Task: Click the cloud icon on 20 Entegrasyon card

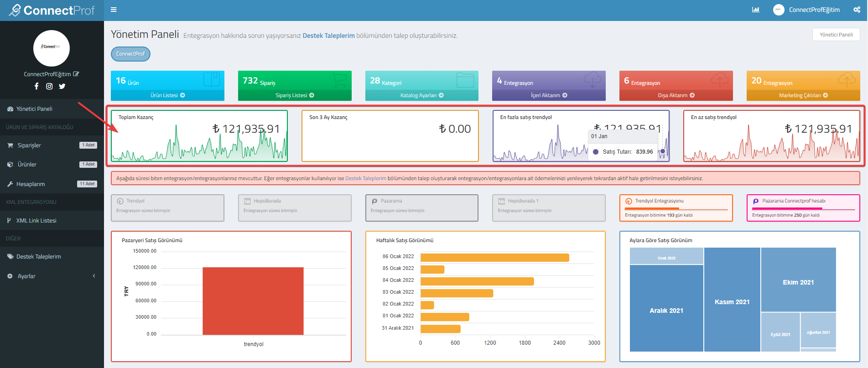Action: coord(847,80)
